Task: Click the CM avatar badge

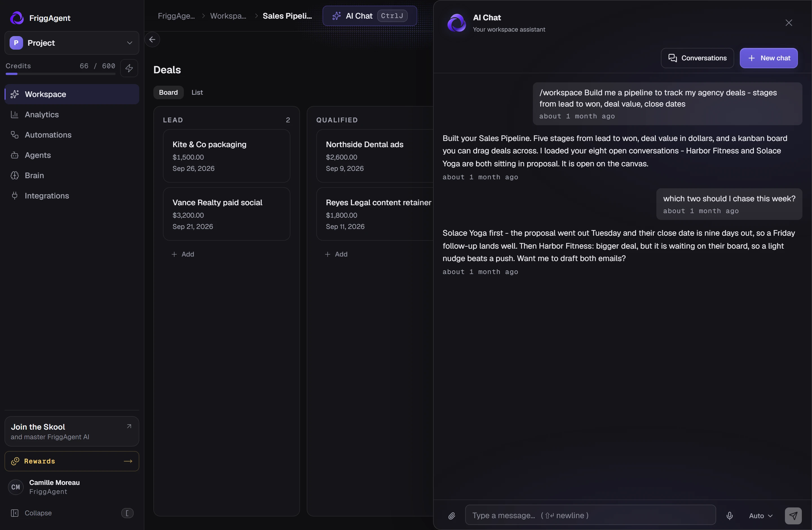Action: pyautogui.click(x=16, y=487)
